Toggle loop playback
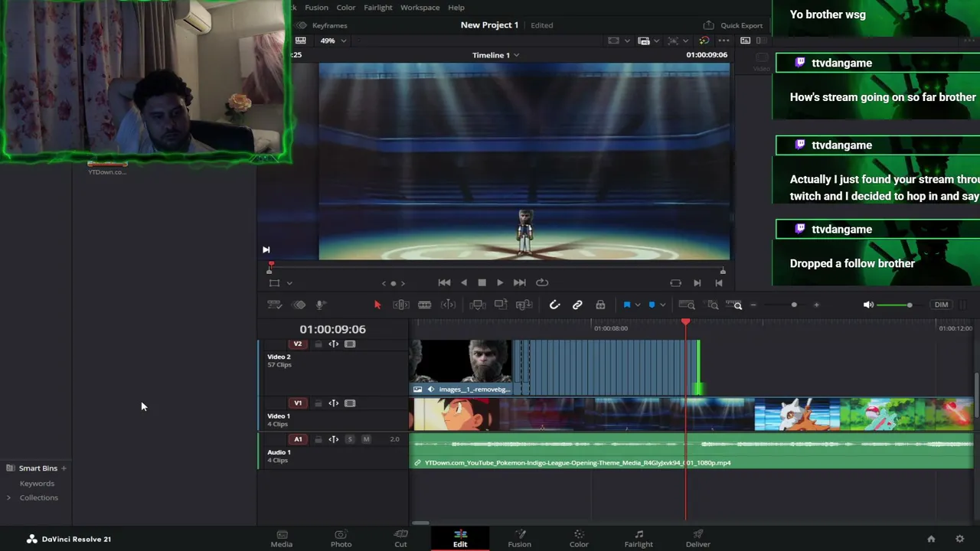This screenshot has width=980, height=551. coord(542,282)
